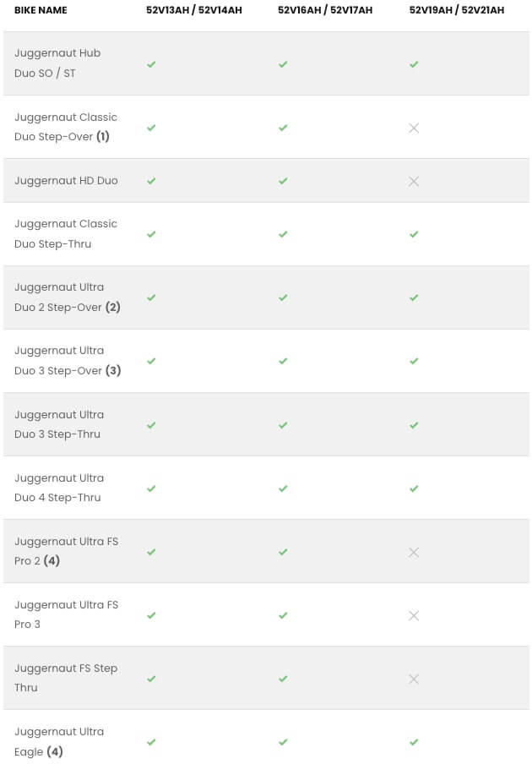
Task: Click the 52V13AH / 52V14AH column header
Action: click(x=194, y=10)
